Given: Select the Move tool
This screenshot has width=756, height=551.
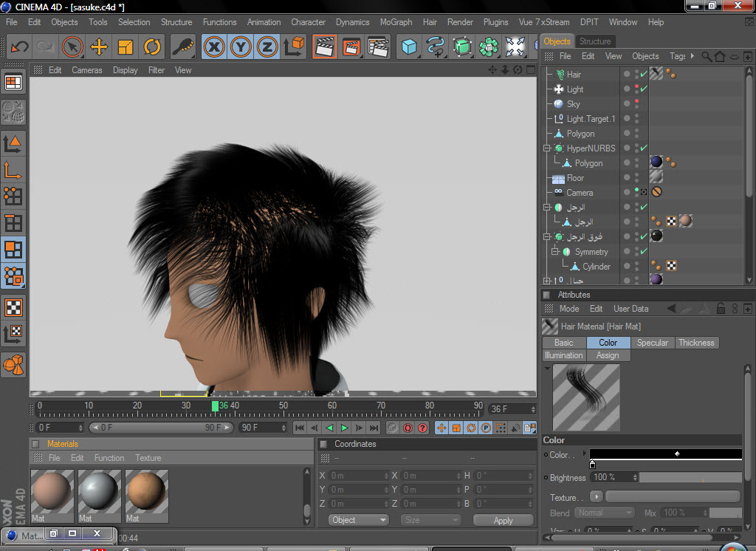Looking at the screenshot, I should pyautogui.click(x=99, y=47).
